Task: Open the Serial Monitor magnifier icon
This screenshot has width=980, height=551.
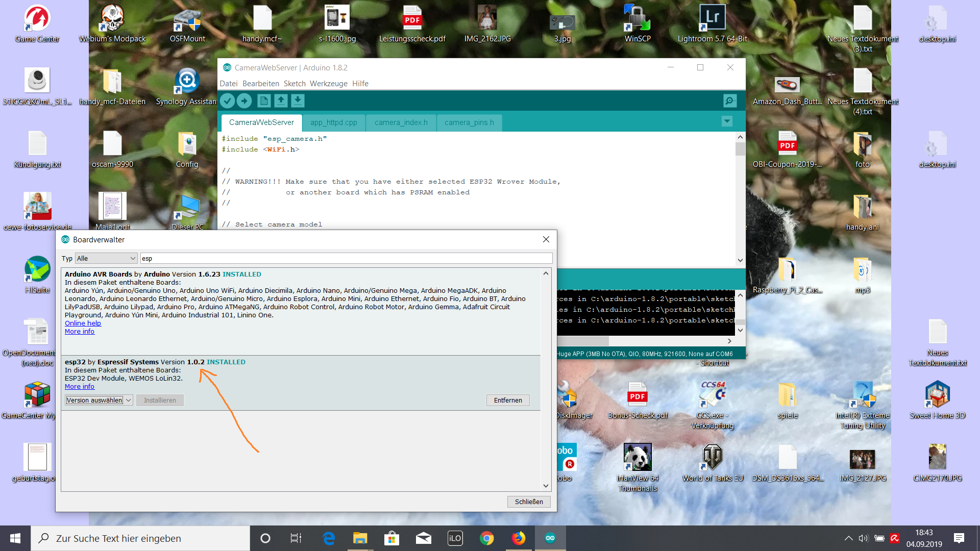Action: coord(730,101)
